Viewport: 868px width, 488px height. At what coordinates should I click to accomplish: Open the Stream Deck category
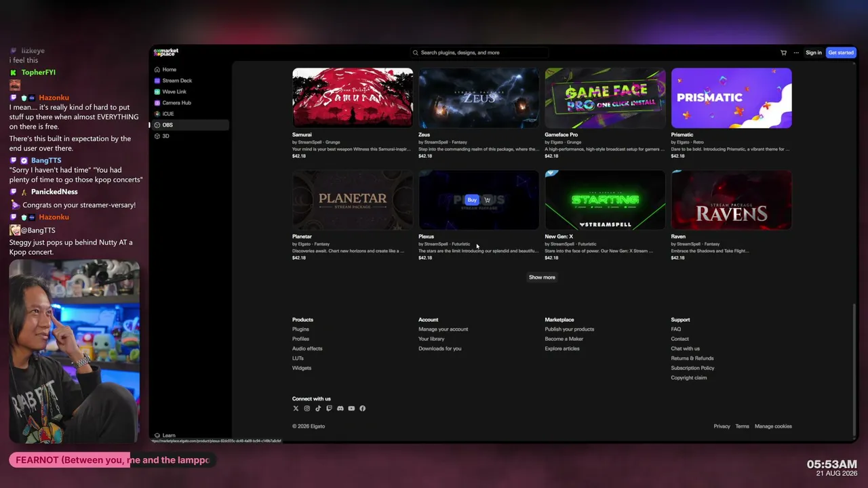coord(177,81)
